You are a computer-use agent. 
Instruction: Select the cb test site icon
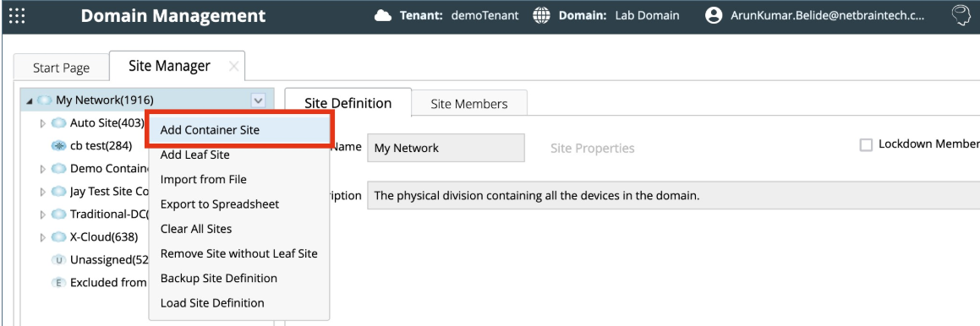[x=58, y=145]
